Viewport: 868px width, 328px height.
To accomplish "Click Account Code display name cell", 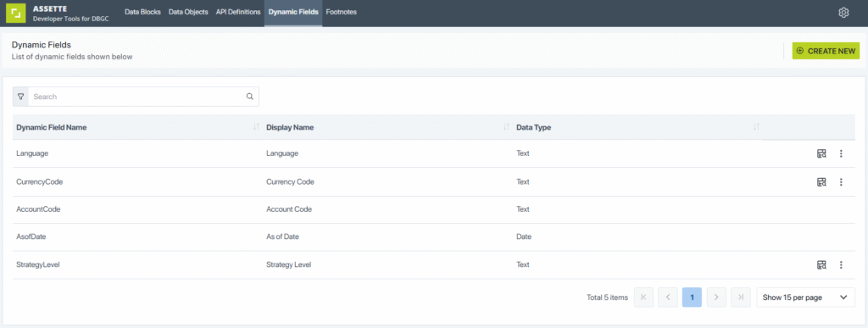I will point(289,209).
